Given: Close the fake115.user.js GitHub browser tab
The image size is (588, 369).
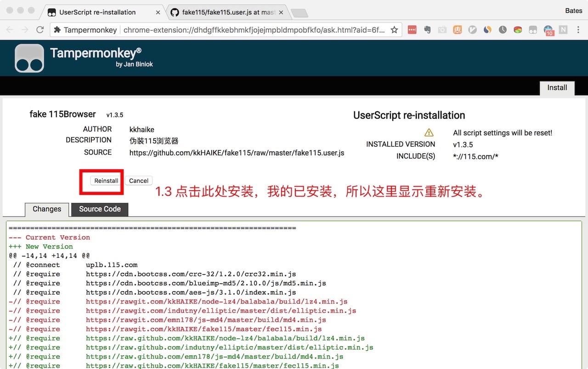Looking at the screenshot, I should [281, 12].
